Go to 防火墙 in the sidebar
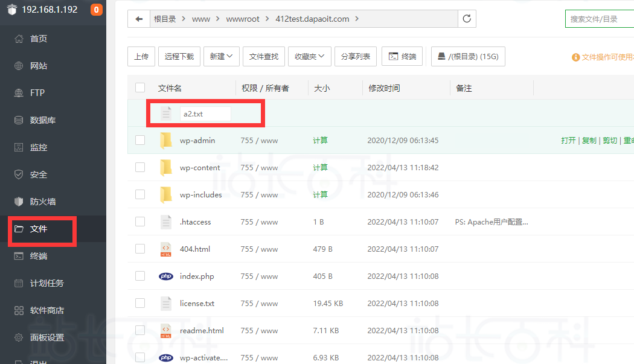This screenshot has height=364, width=634. click(x=42, y=202)
